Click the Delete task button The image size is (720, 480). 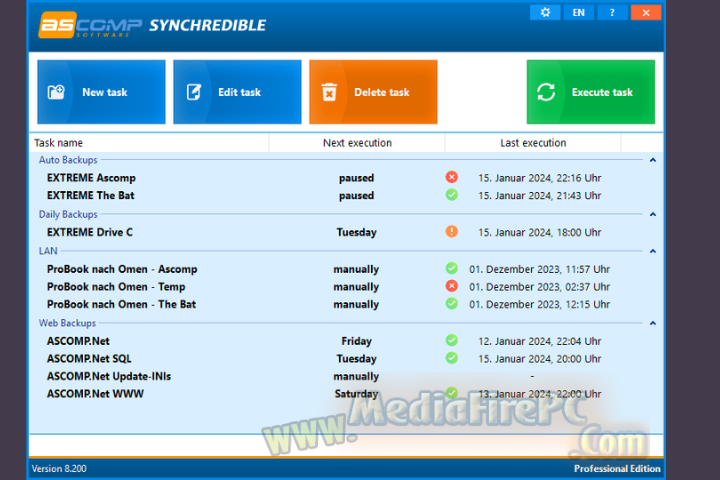373,92
